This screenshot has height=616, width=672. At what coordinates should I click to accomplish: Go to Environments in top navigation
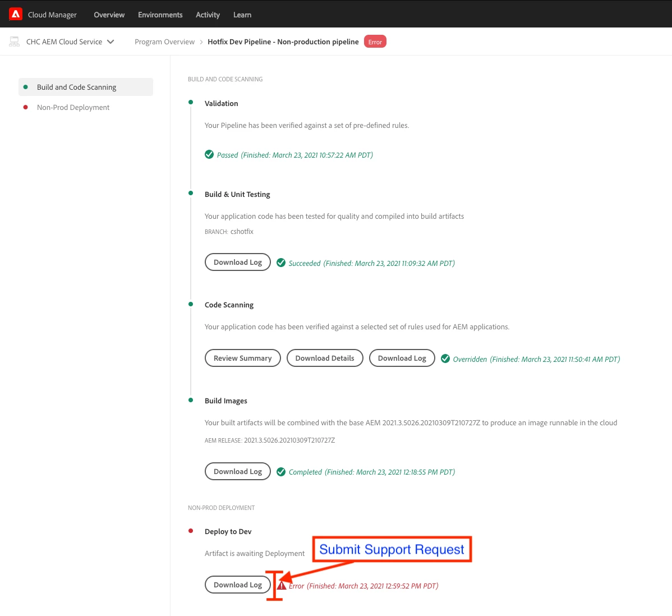[x=160, y=15]
